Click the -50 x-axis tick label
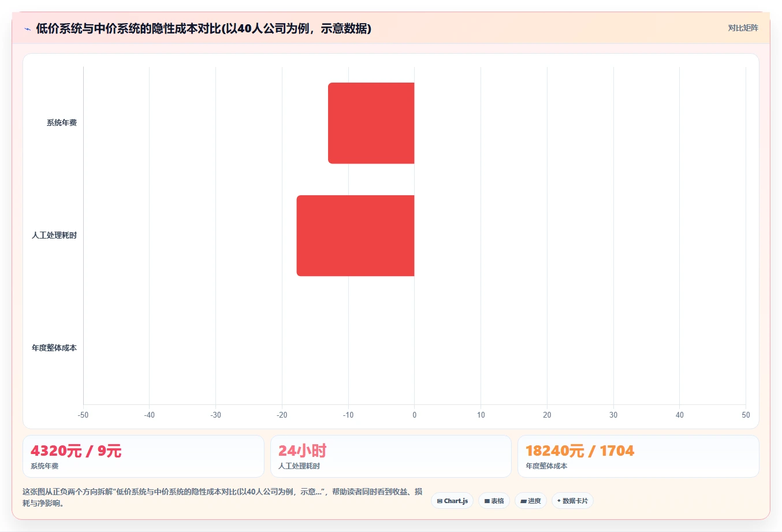This screenshot has width=782, height=532. click(x=83, y=415)
